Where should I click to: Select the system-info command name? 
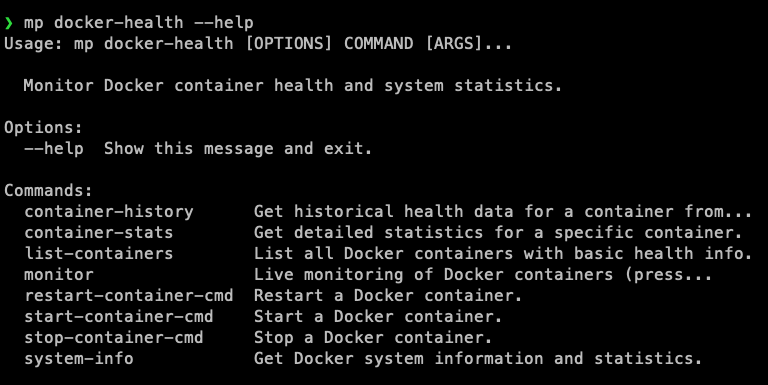point(79,358)
